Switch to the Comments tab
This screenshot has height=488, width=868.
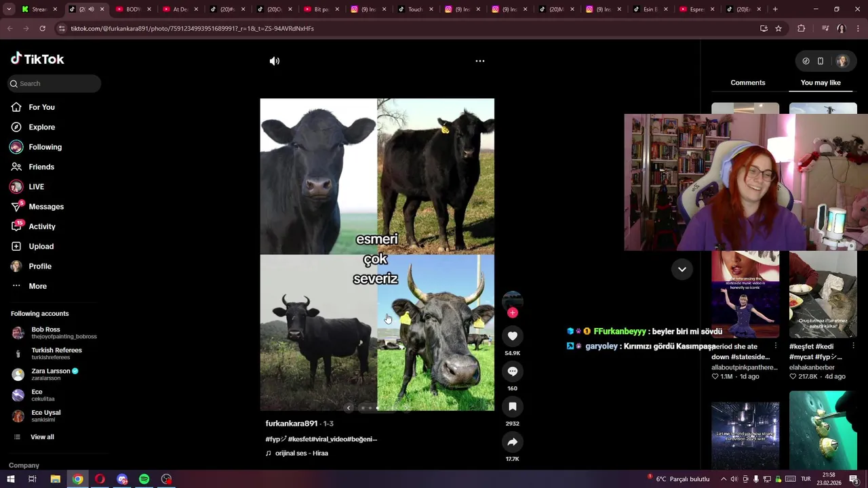coord(748,83)
